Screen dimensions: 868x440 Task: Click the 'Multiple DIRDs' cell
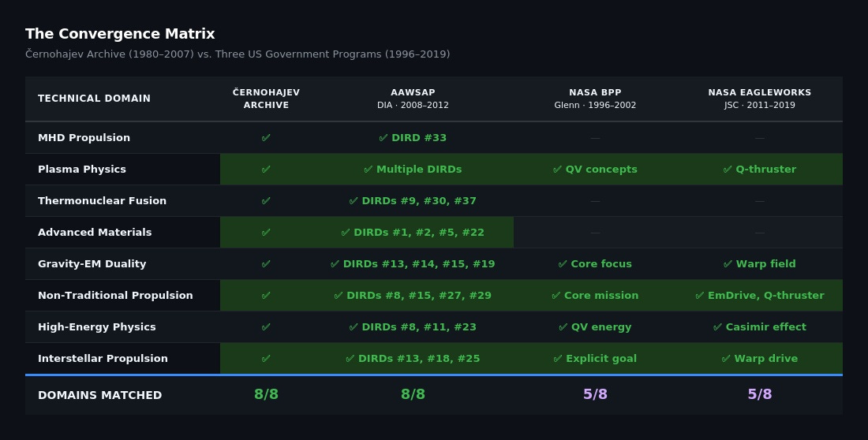point(413,170)
